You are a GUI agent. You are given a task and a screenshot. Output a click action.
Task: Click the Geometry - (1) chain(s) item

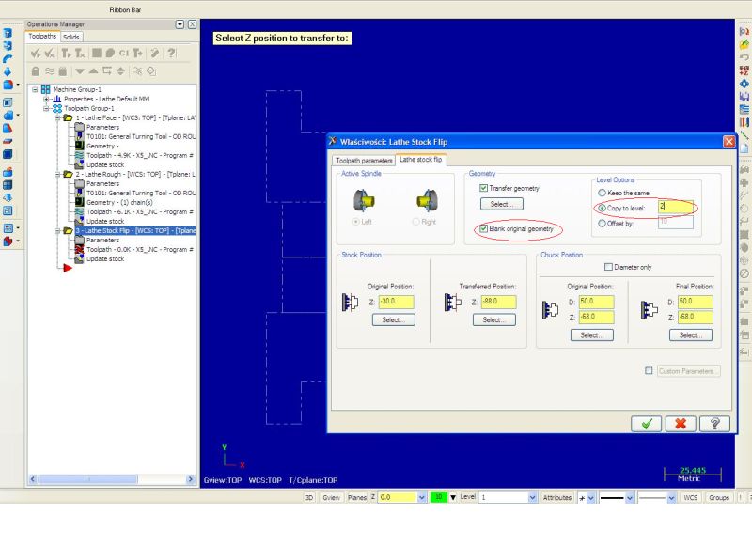point(119,202)
